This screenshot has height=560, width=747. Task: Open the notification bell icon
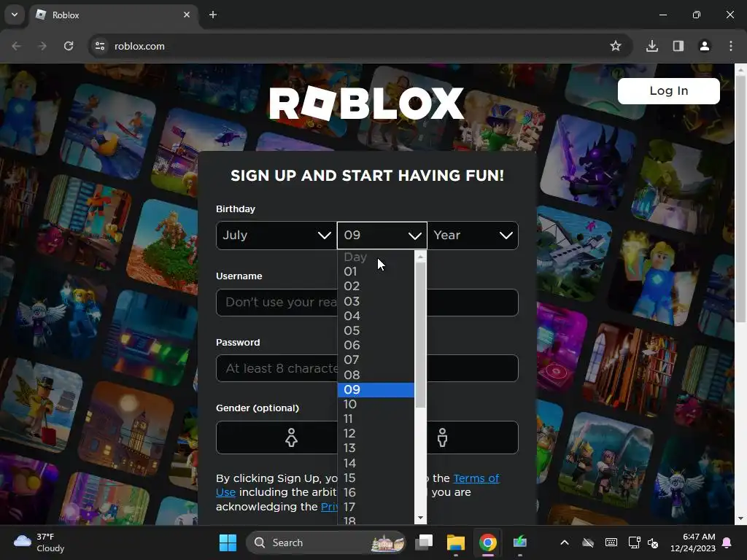click(x=727, y=542)
